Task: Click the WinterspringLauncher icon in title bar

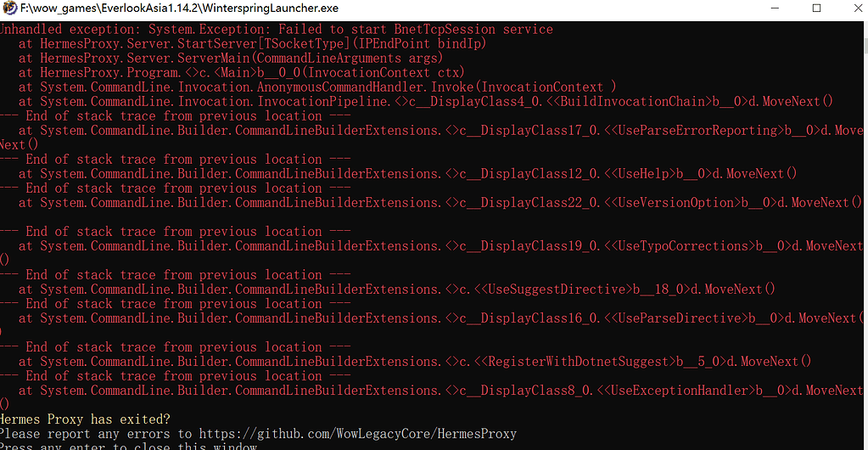Action: point(9,8)
